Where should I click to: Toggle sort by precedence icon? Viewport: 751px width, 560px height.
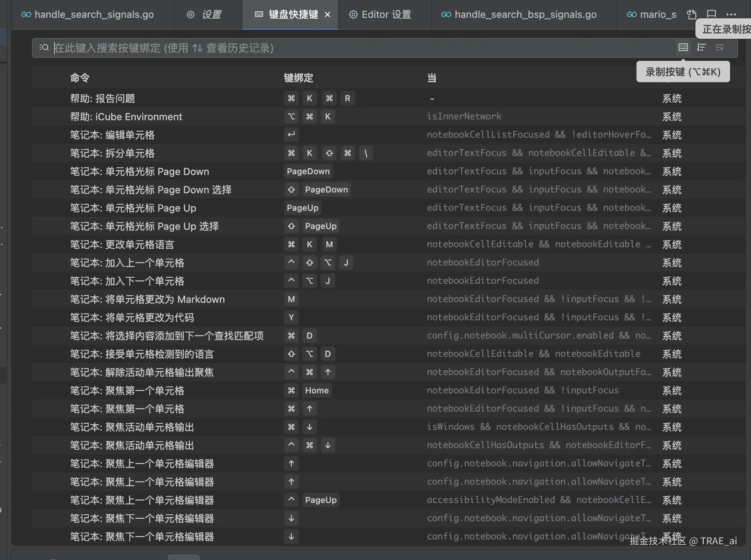[x=701, y=48]
